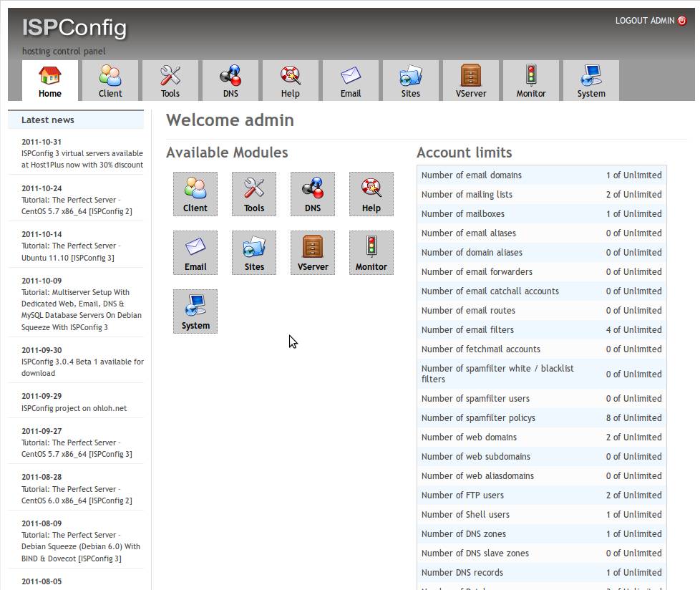Click the LOGOUT ADMIN link
Viewport: 700px width, 590px height.
pos(645,21)
